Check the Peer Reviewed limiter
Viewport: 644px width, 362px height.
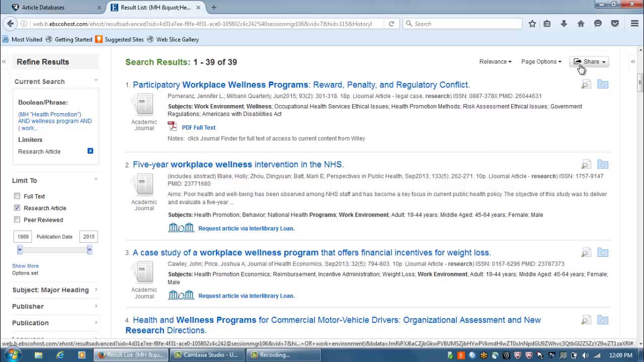pos(17,220)
